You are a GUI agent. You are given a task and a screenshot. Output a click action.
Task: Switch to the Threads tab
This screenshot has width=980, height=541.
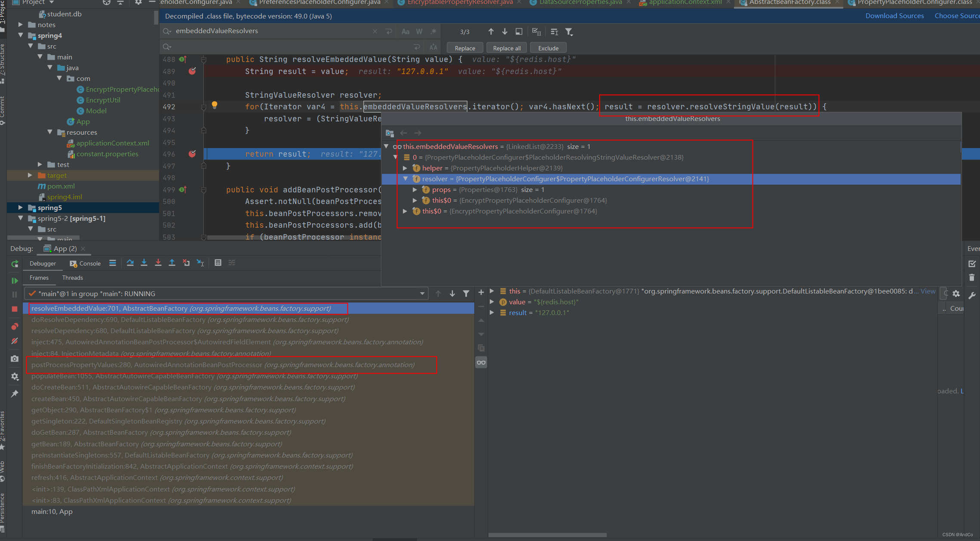pos(73,278)
